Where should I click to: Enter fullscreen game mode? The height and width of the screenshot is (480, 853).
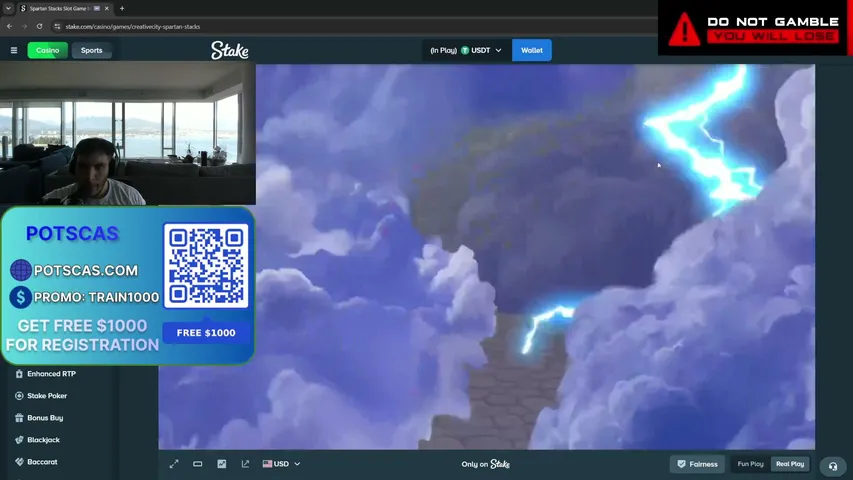174,464
